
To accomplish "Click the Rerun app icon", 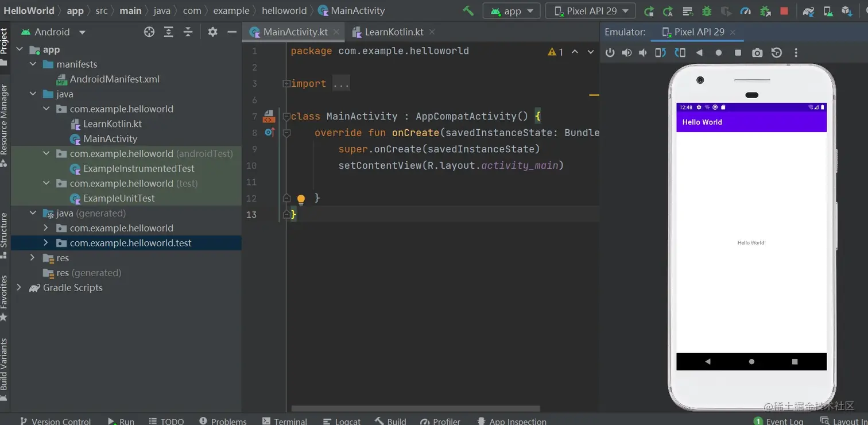I will tap(649, 11).
